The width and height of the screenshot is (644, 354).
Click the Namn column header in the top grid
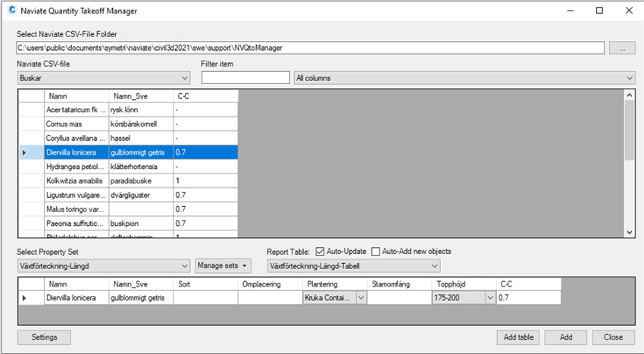tap(77, 96)
